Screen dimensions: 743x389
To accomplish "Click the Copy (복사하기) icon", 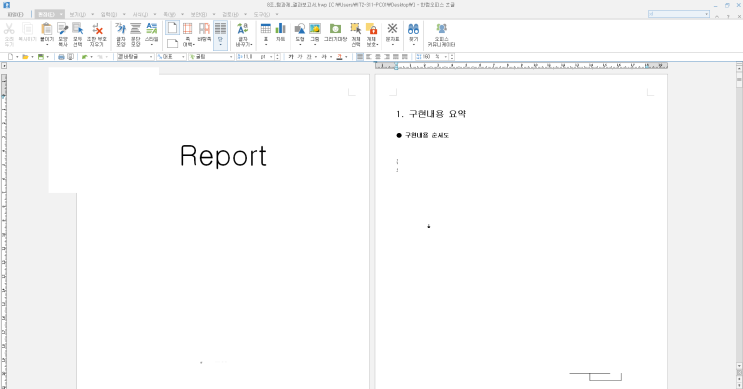I will point(27,29).
